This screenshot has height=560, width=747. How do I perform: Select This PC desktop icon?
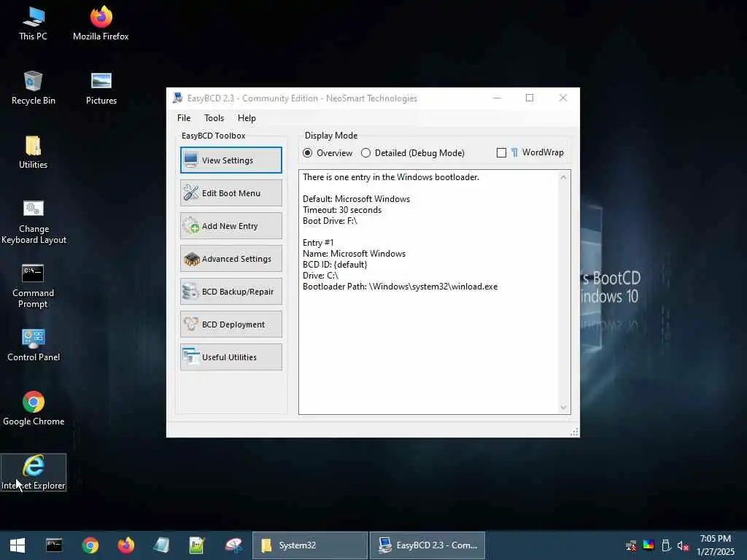click(x=34, y=24)
